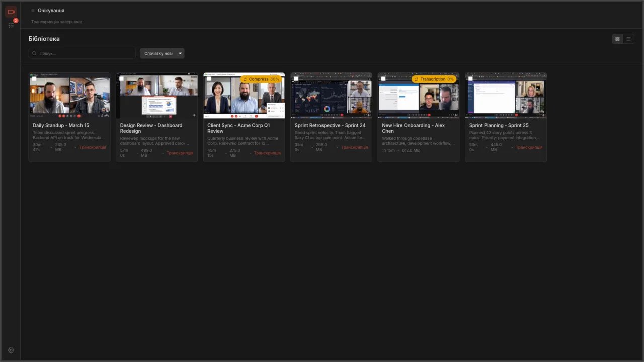Click the 45m 15s duration text

click(212, 153)
